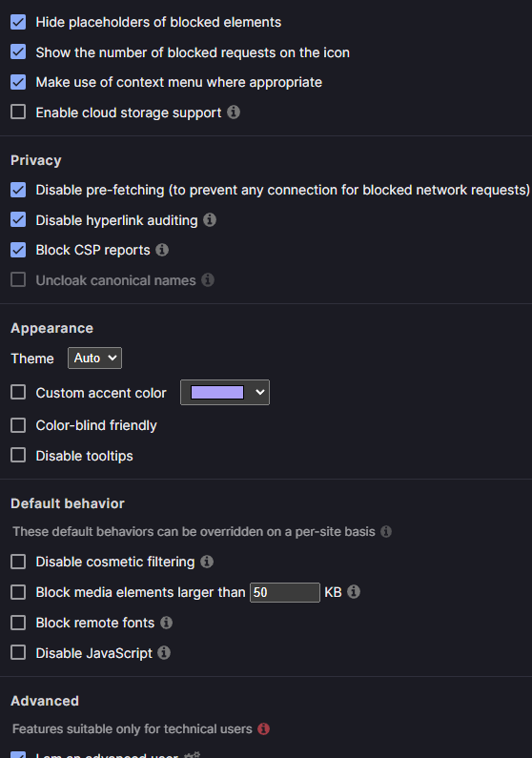The height and width of the screenshot is (758, 532).
Task: Enable Disable tooltips checkbox
Action: [18, 455]
